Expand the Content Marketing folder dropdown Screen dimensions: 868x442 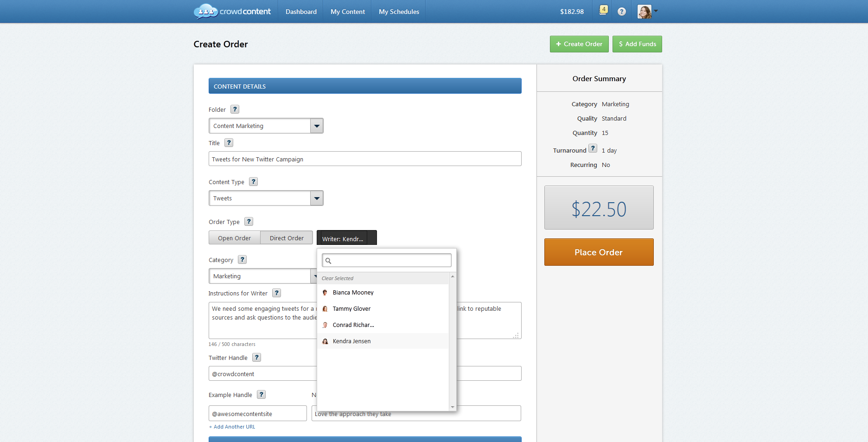[317, 126]
